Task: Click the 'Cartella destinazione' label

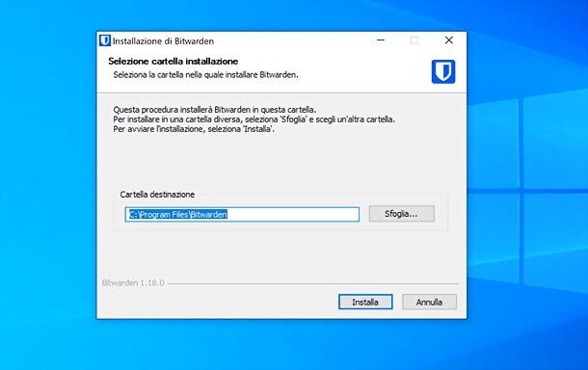Action: [157, 195]
